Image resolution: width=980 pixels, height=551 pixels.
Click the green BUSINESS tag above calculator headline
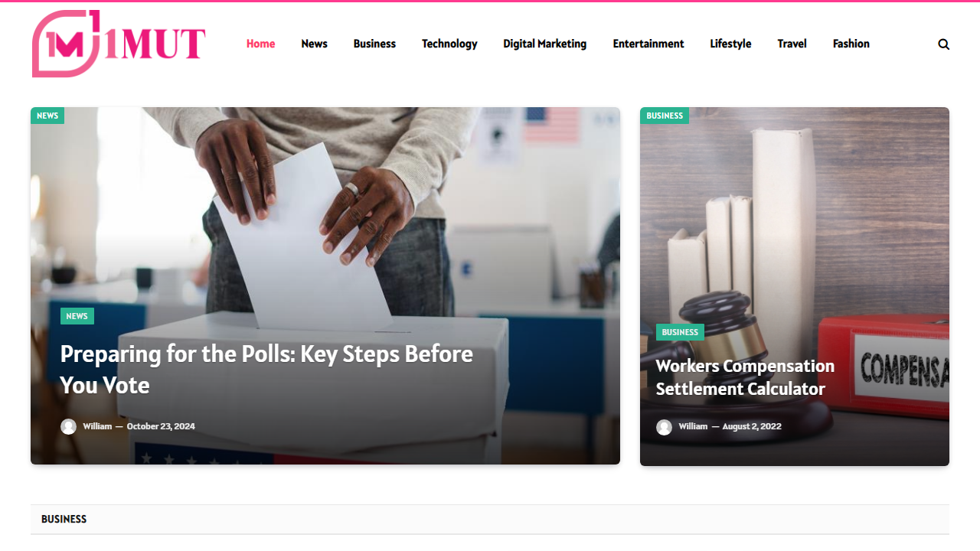coord(680,332)
